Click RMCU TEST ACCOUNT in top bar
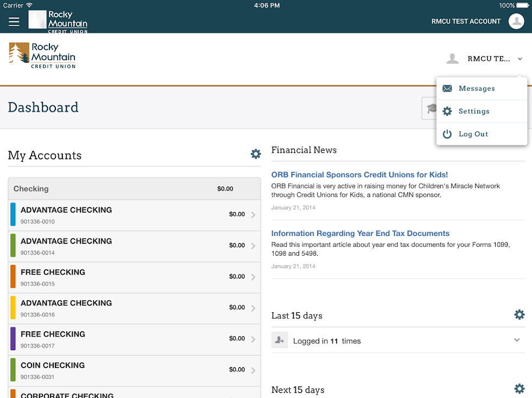The height and width of the screenshot is (398, 532). coord(466,21)
